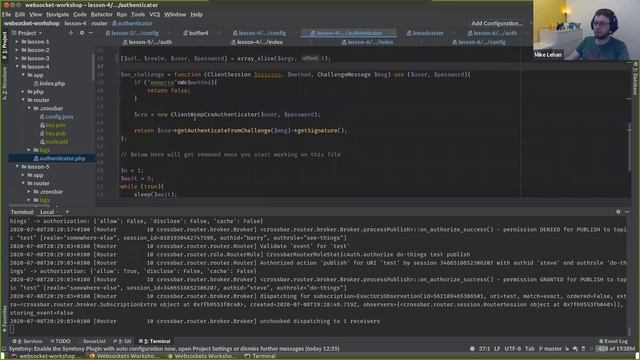The height and width of the screenshot is (360, 640).
Task: Click the 37:1 cursor position indicator
Action: pos(484,349)
